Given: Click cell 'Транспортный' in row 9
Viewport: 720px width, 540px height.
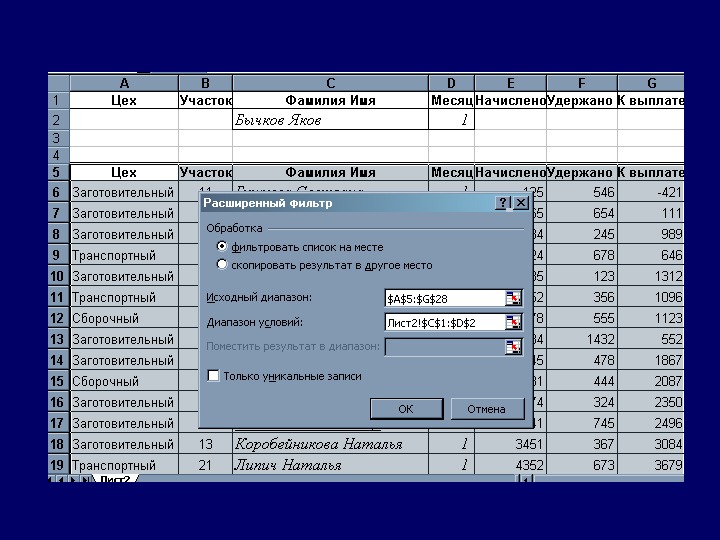Looking at the screenshot, I should click(x=124, y=255).
